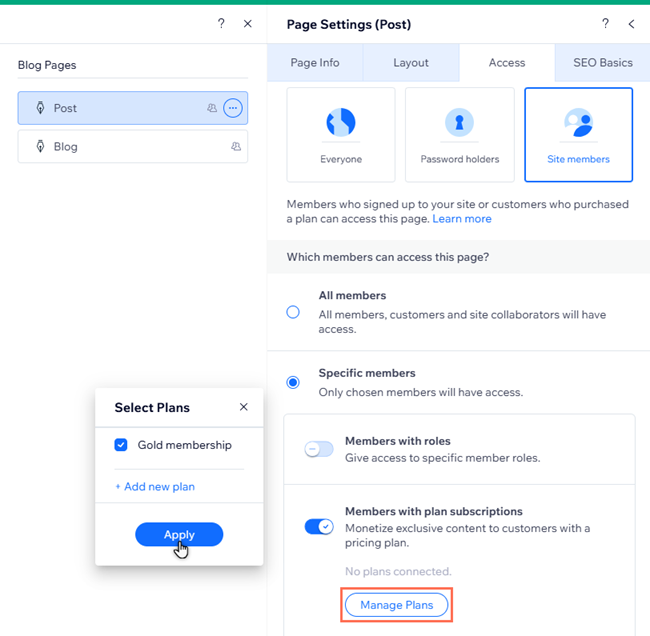Switch to the Access tab
The width and height of the screenshot is (650, 636).
pos(507,63)
